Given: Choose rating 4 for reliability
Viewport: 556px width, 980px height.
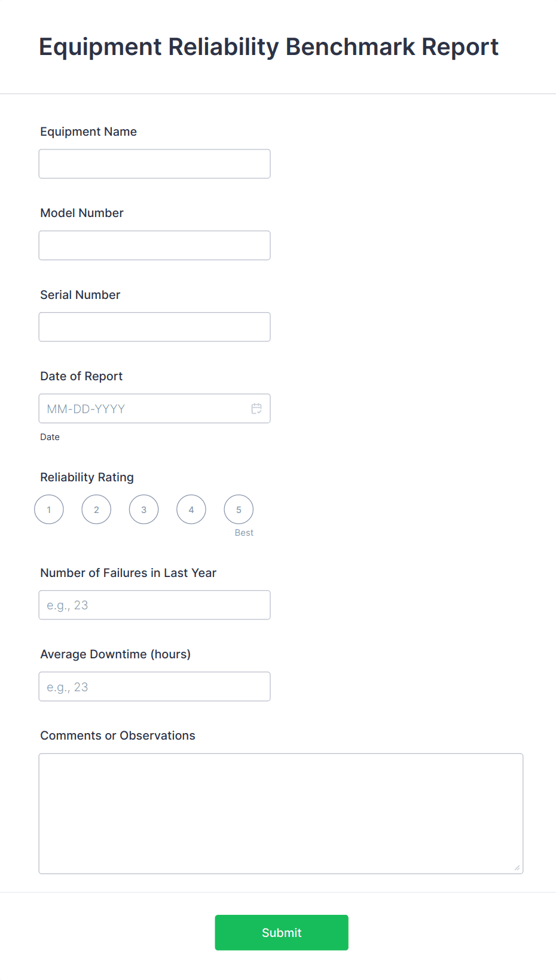Looking at the screenshot, I should pos(191,509).
